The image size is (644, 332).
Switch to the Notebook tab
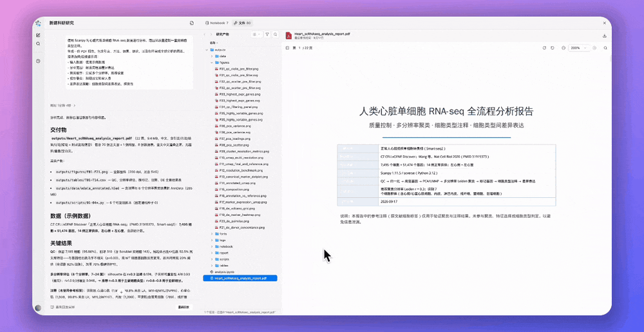tap(217, 23)
